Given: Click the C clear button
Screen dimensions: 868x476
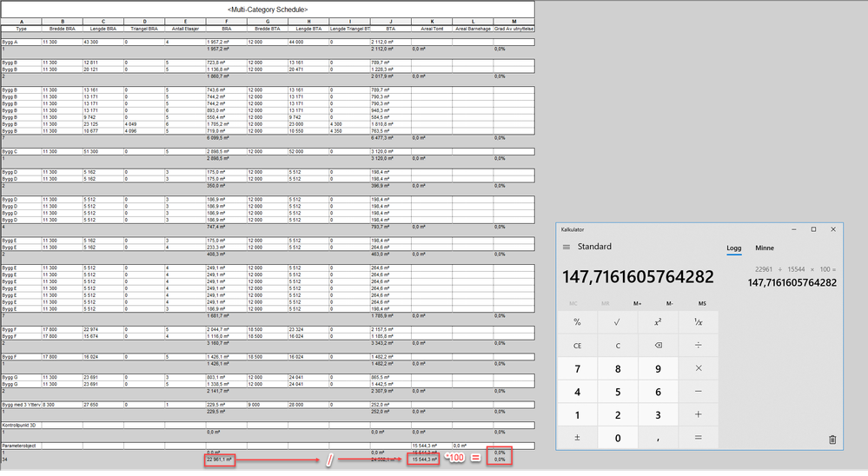Looking at the screenshot, I should [x=618, y=346].
